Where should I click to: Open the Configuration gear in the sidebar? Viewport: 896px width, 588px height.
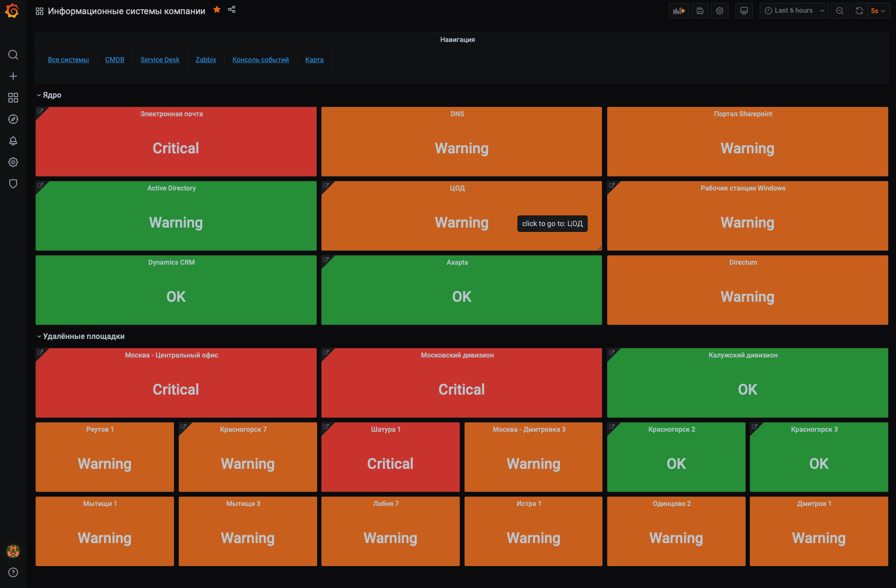click(13, 162)
